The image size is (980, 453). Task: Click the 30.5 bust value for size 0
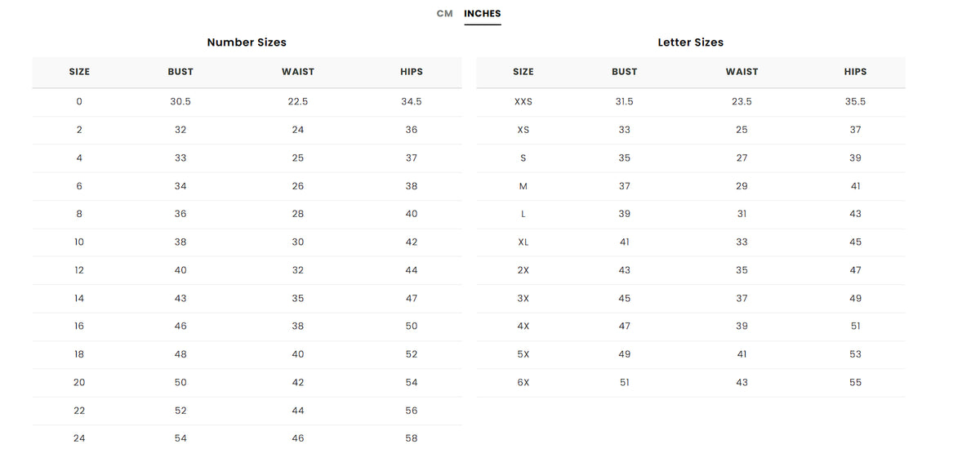180,102
